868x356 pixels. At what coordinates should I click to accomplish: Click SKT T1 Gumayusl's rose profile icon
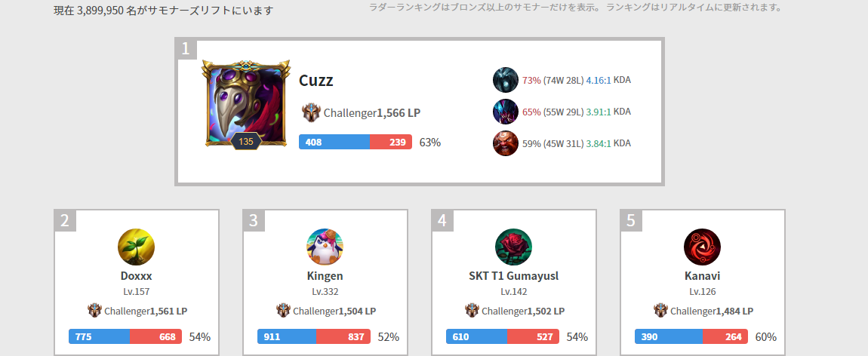pos(514,247)
